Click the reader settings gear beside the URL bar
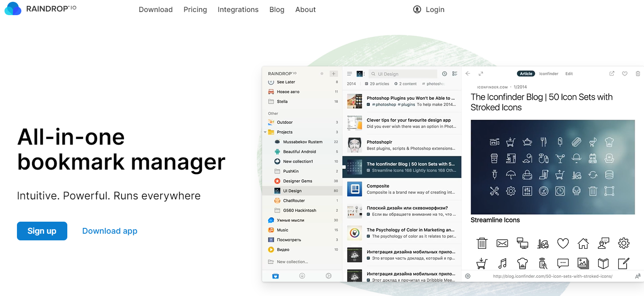 click(x=468, y=276)
